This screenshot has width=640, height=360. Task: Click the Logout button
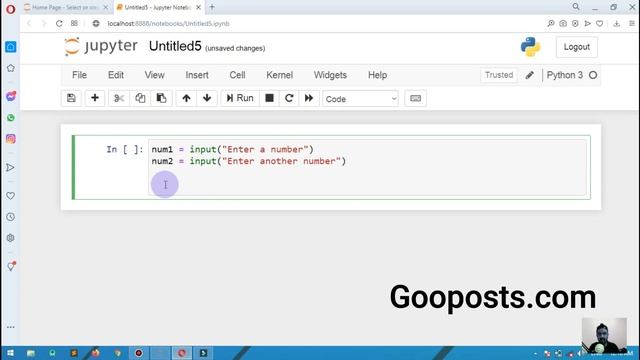(x=576, y=47)
